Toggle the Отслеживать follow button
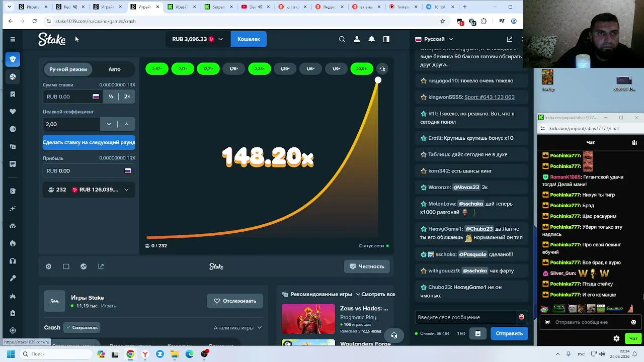644x362 pixels. [235, 301]
